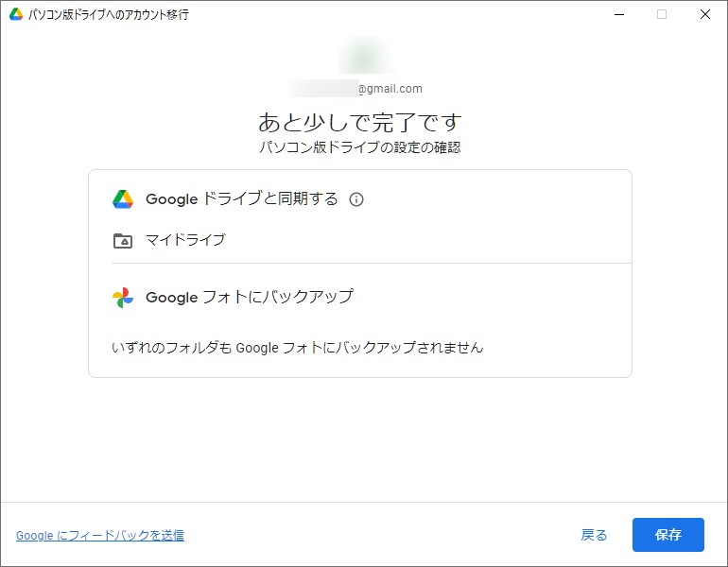Click the あと少しで完了です title
728x567 pixels.
point(360,123)
